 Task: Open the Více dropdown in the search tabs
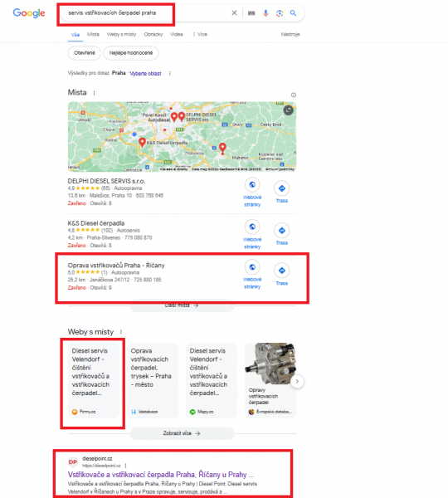[x=200, y=34]
